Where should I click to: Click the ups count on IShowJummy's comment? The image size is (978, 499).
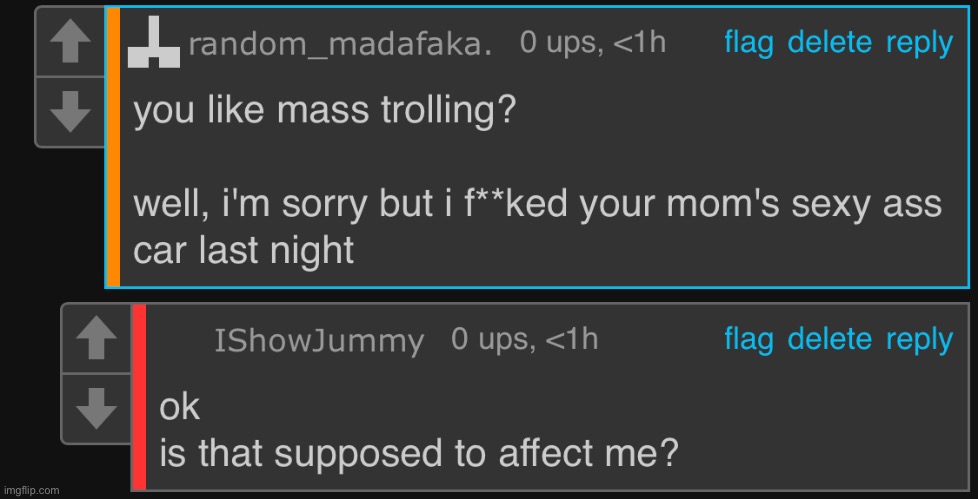(x=524, y=340)
